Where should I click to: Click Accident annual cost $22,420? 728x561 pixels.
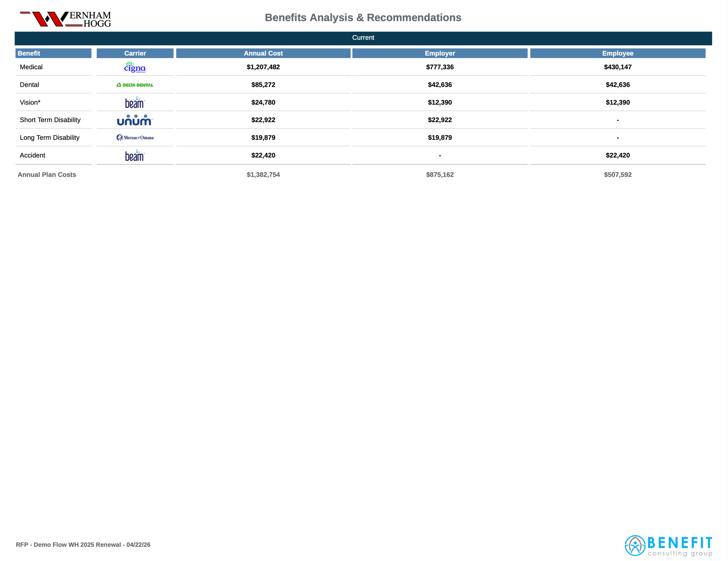(x=263, y=156)
